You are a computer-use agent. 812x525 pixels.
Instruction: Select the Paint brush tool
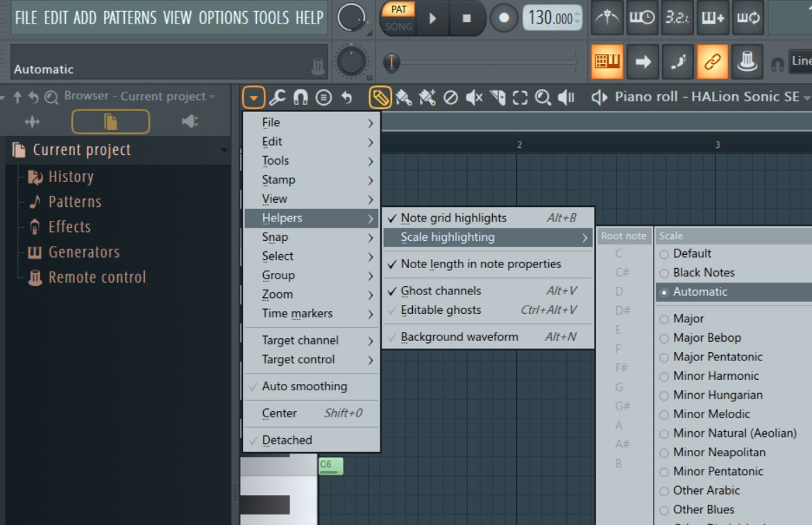click(x=403, y=97)
